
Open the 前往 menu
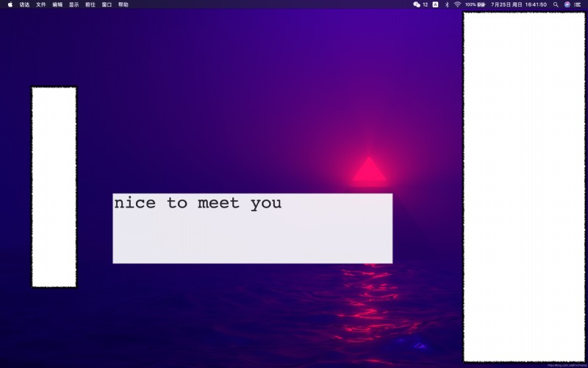pyautogui.click(x=90, y=4)
